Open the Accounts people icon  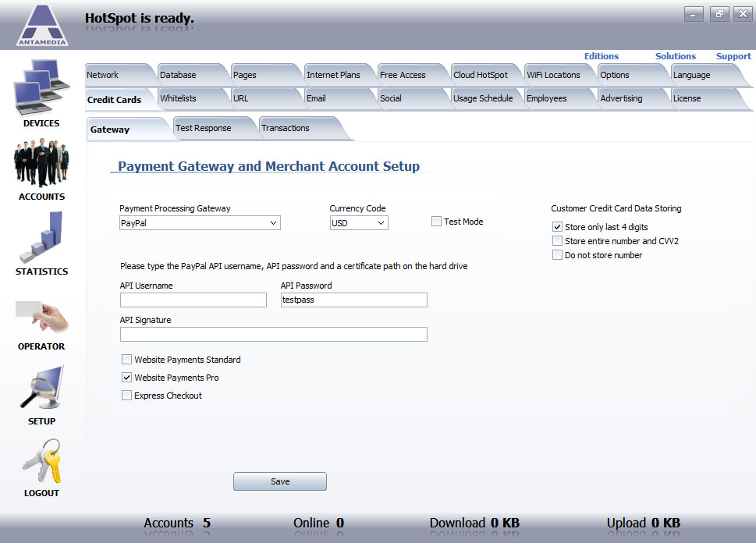click(42, 163)
